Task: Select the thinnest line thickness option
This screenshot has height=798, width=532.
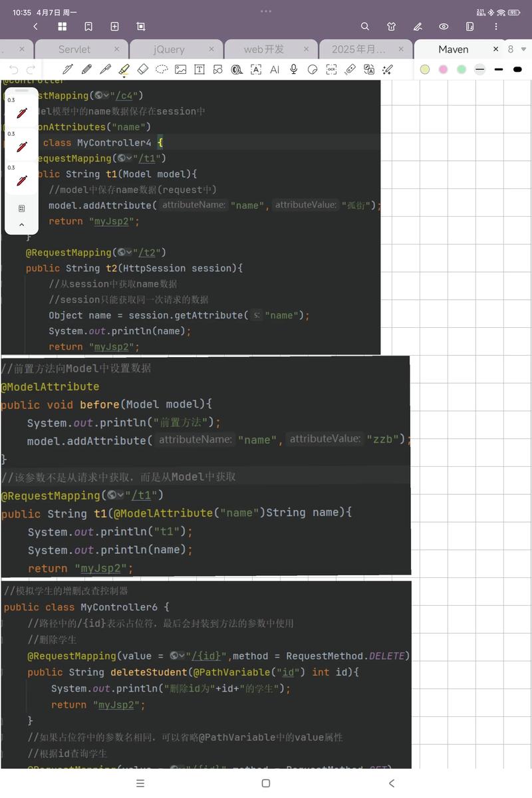Action: (x=480, y=69)
